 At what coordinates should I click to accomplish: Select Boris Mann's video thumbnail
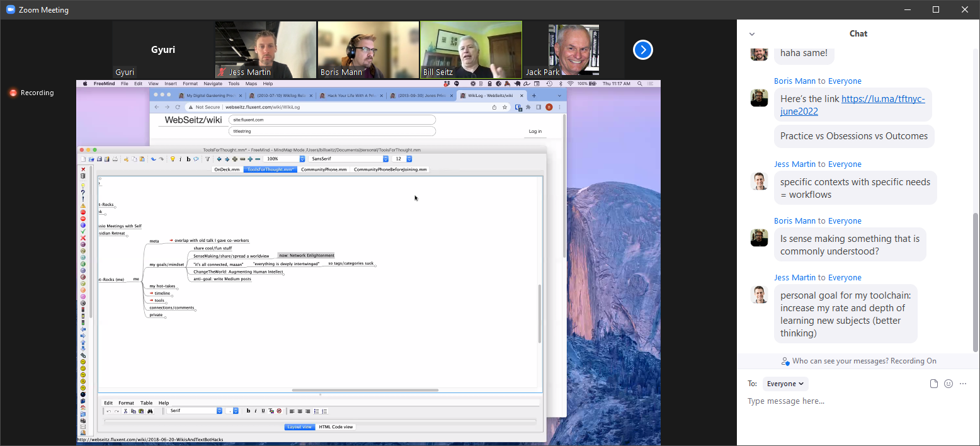pos(368,50)
